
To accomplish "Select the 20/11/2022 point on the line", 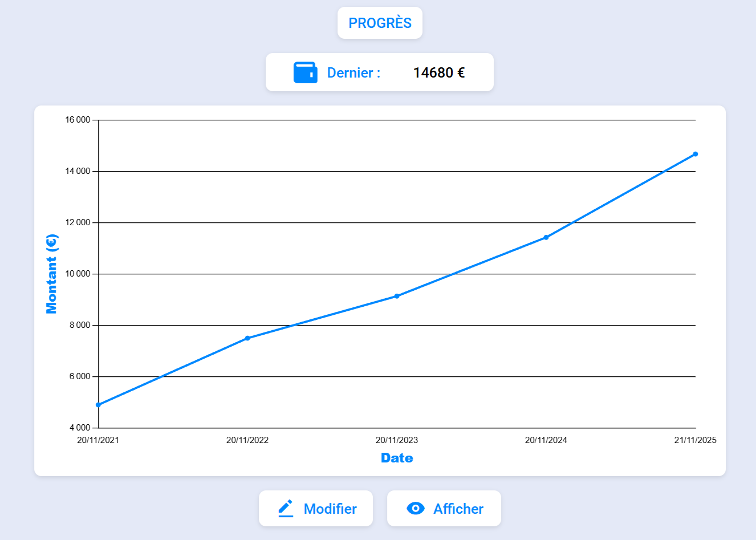I will point(247,338).
